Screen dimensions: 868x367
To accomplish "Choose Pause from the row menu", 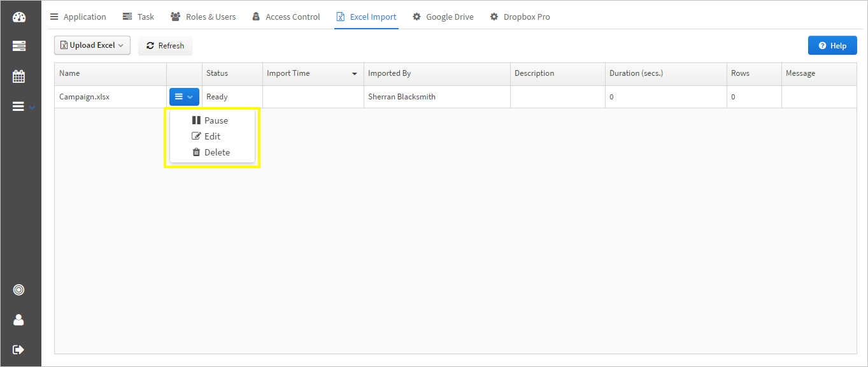I will click(x=212, y=120).
